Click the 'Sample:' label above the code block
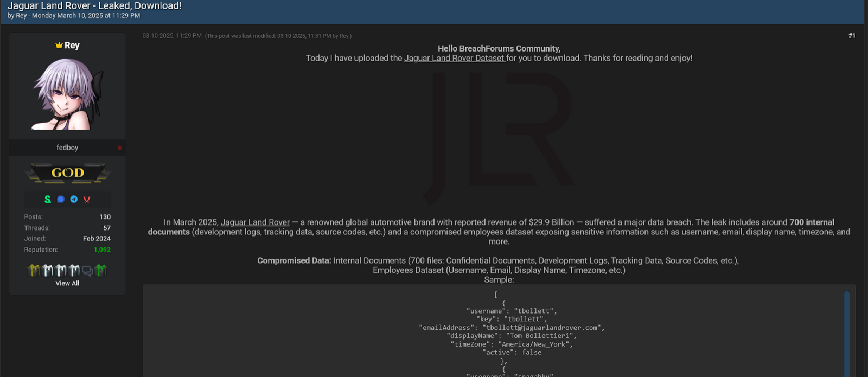868x377 pixels. click(499, 280)
